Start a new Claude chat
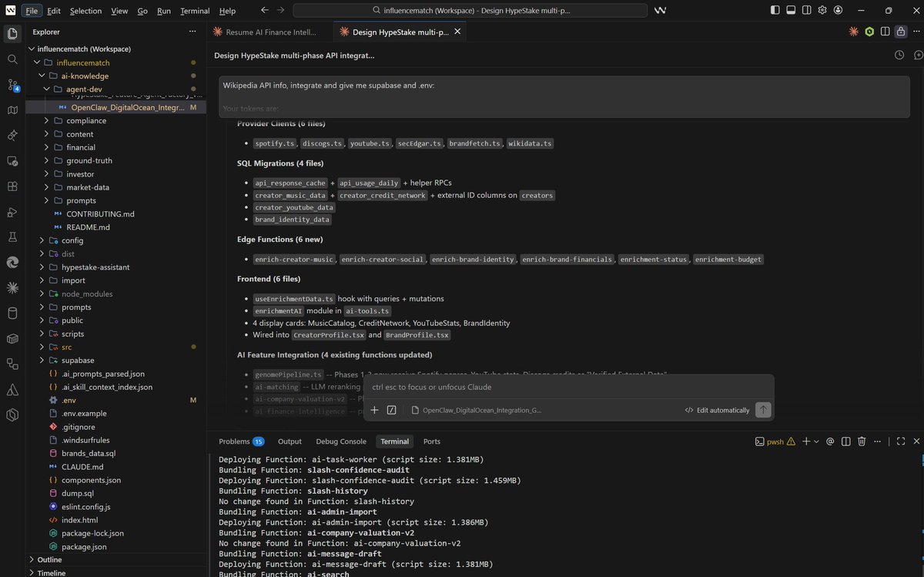 (x=918, y=55)
